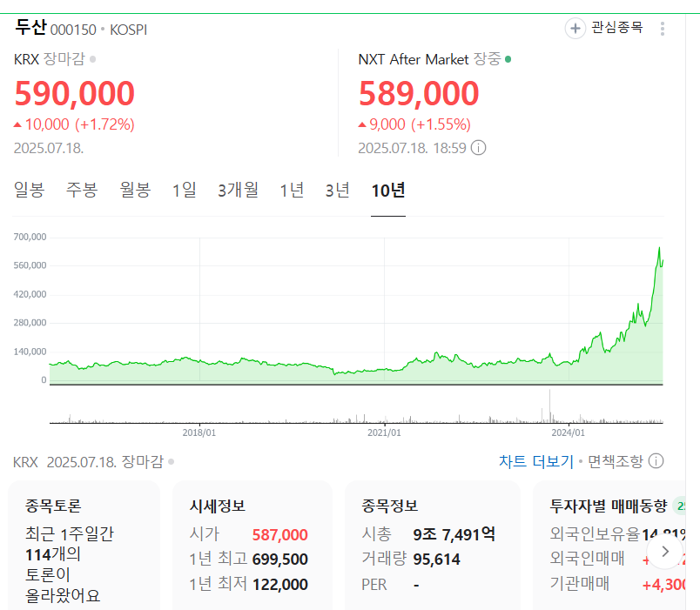Switch chart to 일봉 tab
This screenshot has width=700, height=610.
point(29,190)
